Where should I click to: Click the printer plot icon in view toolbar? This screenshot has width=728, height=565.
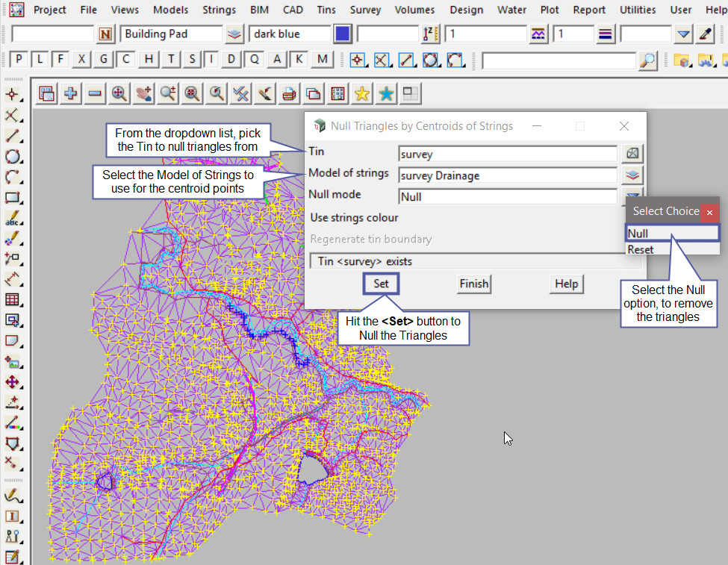[x=289, y=93]
